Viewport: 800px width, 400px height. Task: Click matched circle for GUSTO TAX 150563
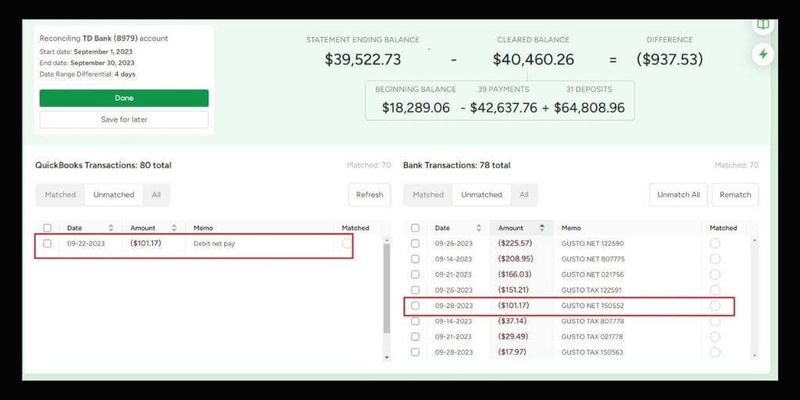(x=715, y=352)
